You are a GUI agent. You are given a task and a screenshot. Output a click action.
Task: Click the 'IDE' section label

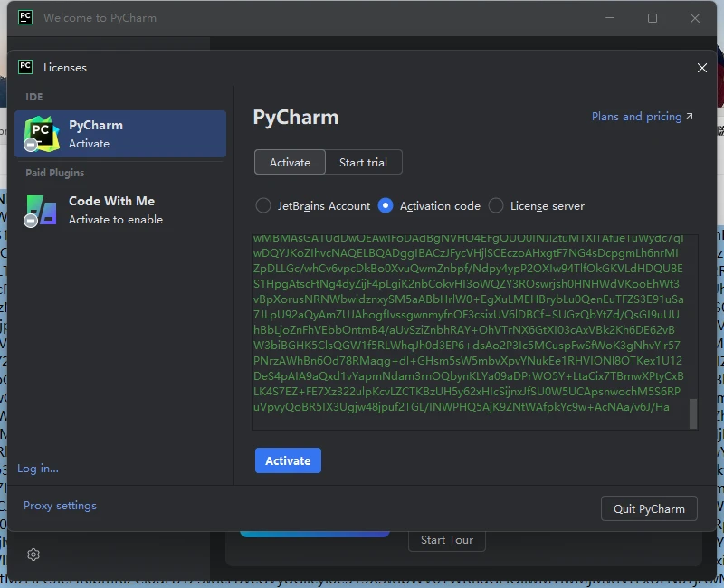34,97
